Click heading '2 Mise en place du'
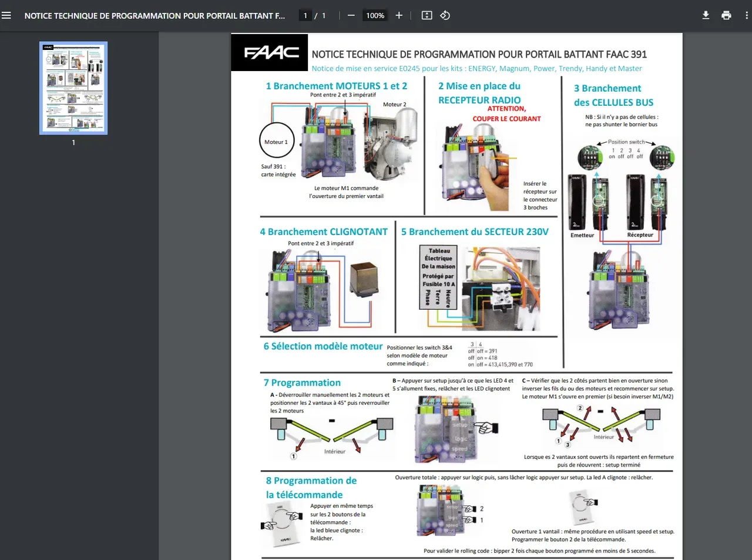Screen dimensions: 752x560 tap(479, 86)
